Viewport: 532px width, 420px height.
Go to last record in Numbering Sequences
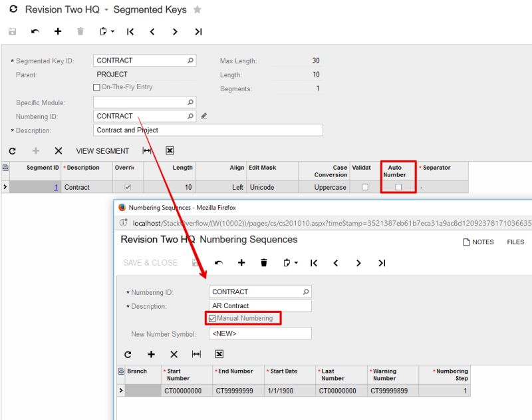[x=382, y=263]
